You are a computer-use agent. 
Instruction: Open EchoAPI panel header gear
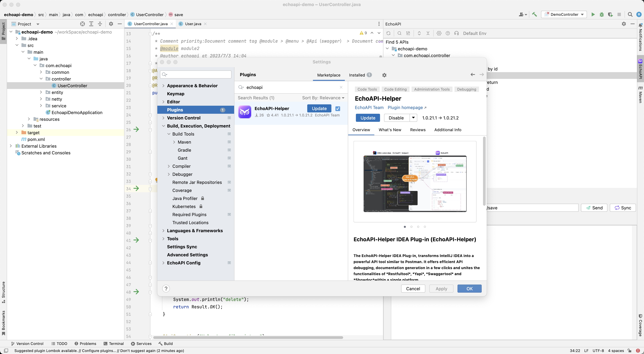pos(624,24)
